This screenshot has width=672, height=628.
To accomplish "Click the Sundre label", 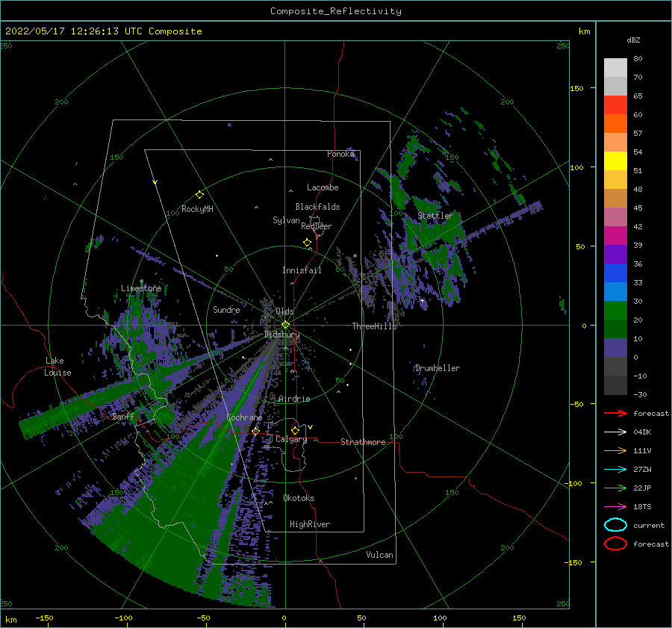I will tap(226, 310).
